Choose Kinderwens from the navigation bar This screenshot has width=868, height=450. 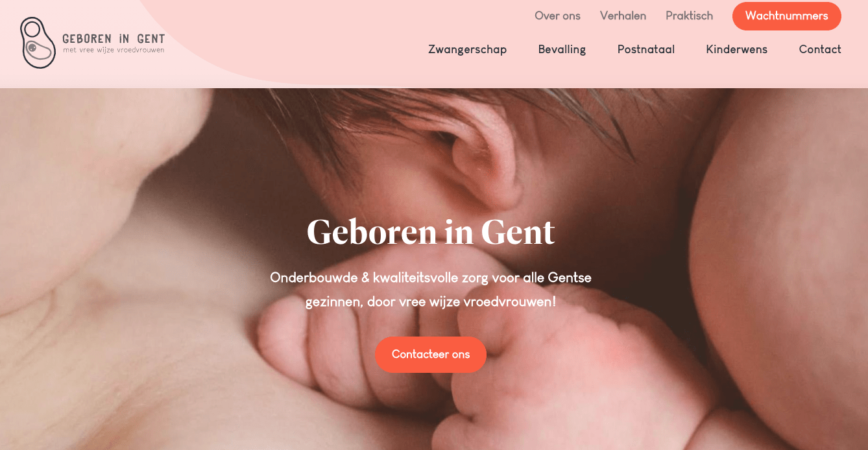click(x=736, y=49)
